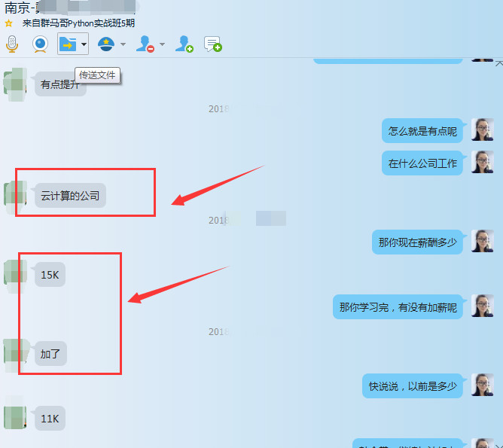Viewport: 503px width, 448px height.
Task: Click the yellow star next to group source
Action: tap(9, 23)
